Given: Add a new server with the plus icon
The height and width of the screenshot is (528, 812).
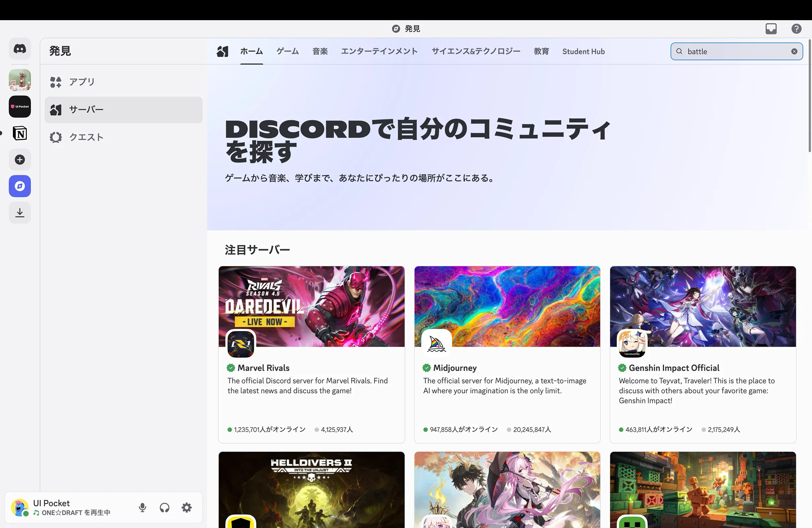Looking at the screenshot, I should click(19, 159).
